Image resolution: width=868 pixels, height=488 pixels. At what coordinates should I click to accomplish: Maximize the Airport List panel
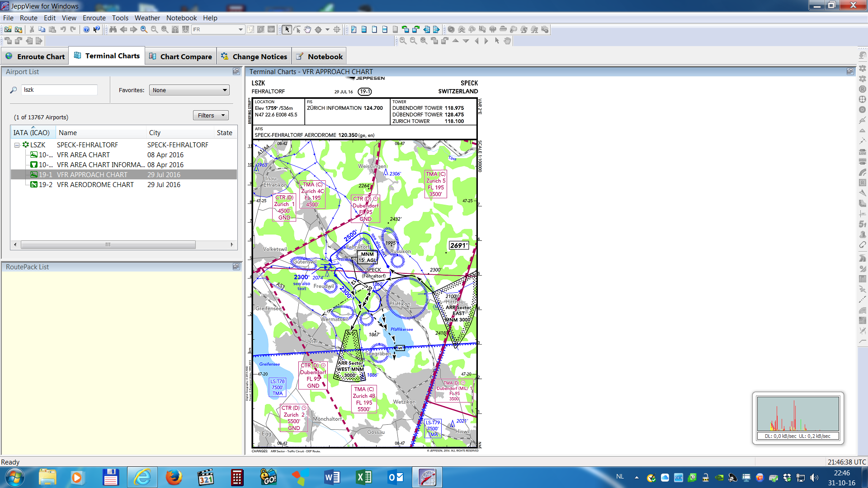pyautogui.click(x=236, y=71)
